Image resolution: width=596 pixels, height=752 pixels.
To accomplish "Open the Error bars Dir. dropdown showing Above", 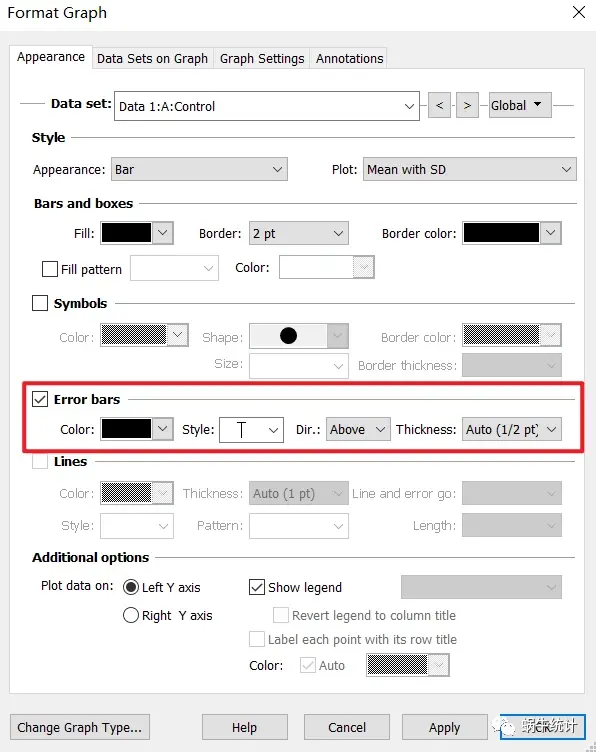I will (x=358, y=429).
